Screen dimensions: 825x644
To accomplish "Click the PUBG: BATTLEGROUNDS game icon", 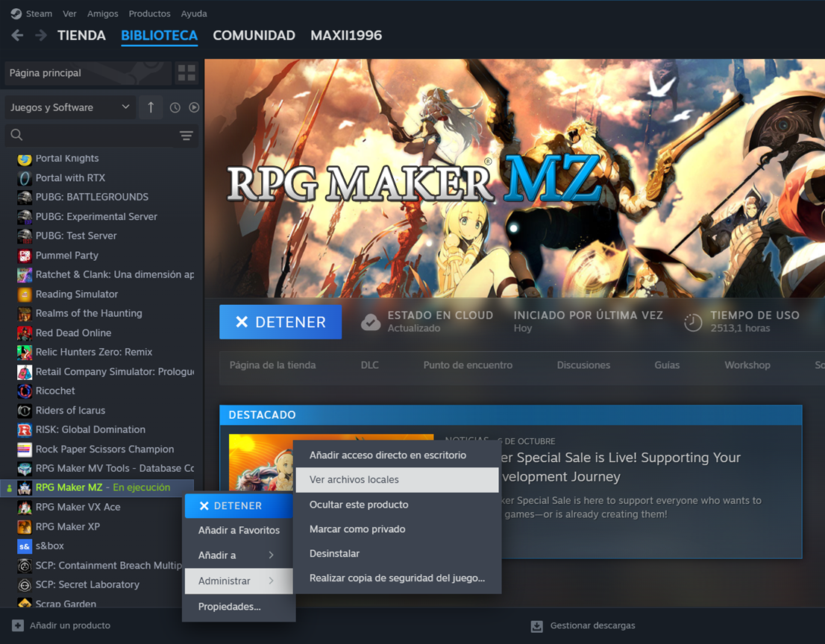I will click(25, 197).
